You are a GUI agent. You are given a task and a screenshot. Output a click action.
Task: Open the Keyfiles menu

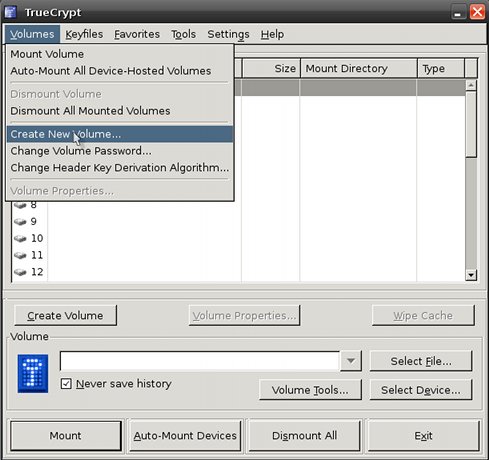[84, 34]
